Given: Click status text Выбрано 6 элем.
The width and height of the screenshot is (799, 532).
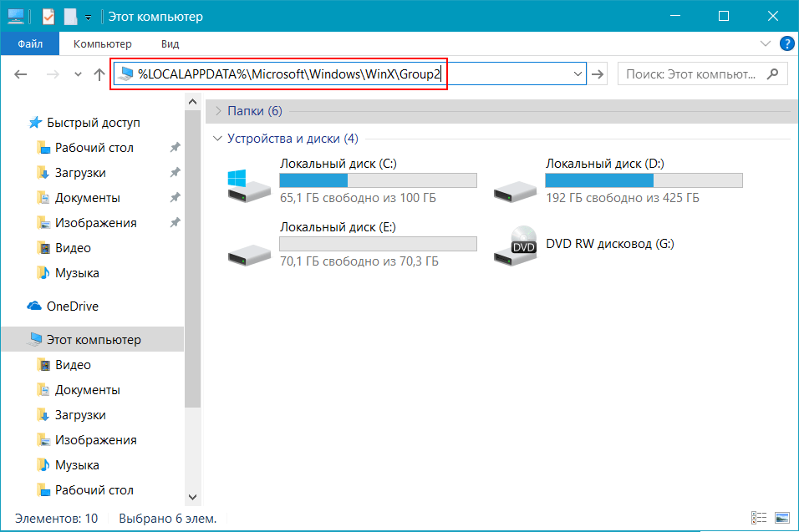Looking at the screenshot, I should pyautogui.click(x=168, y=519).
